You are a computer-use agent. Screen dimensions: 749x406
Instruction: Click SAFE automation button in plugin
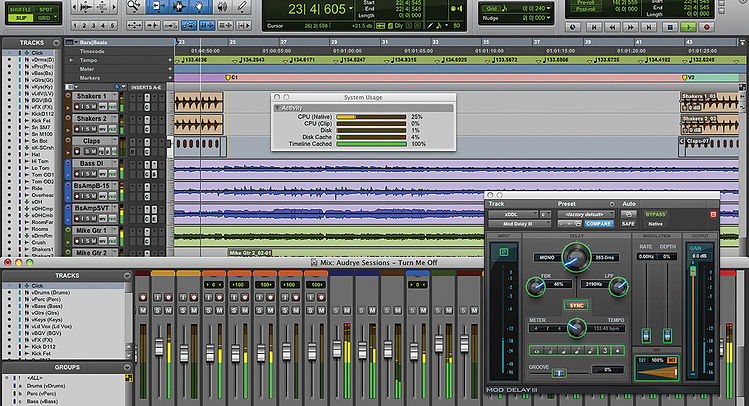[628, 224]
